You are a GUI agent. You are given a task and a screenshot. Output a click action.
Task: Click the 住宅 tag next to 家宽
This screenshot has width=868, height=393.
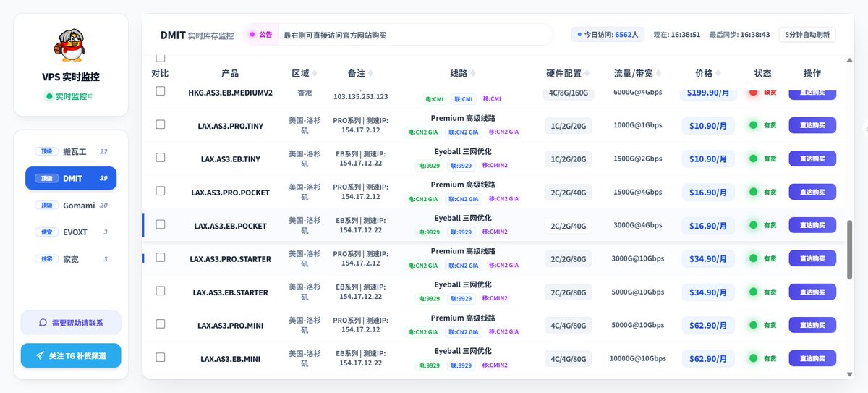click(47, 258)
